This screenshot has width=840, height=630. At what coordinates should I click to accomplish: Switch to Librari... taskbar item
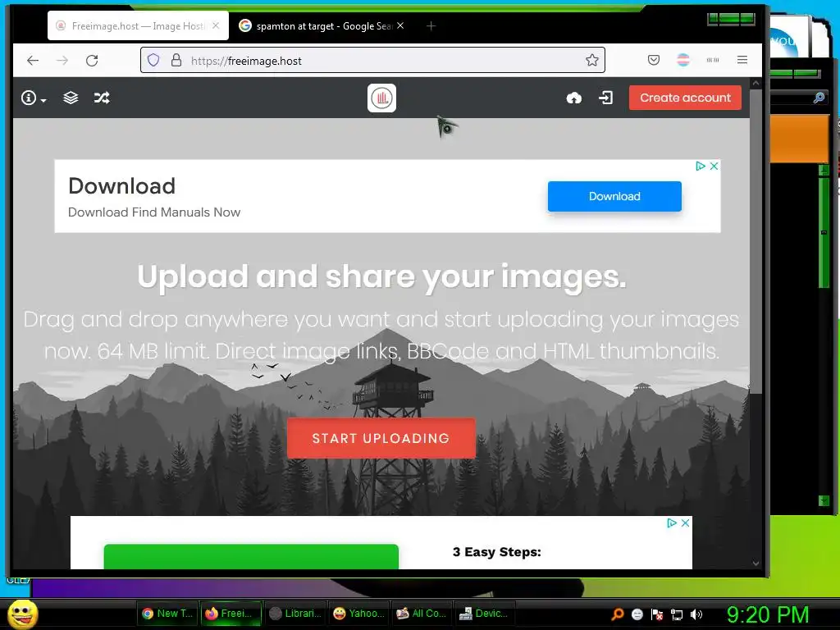294,614
